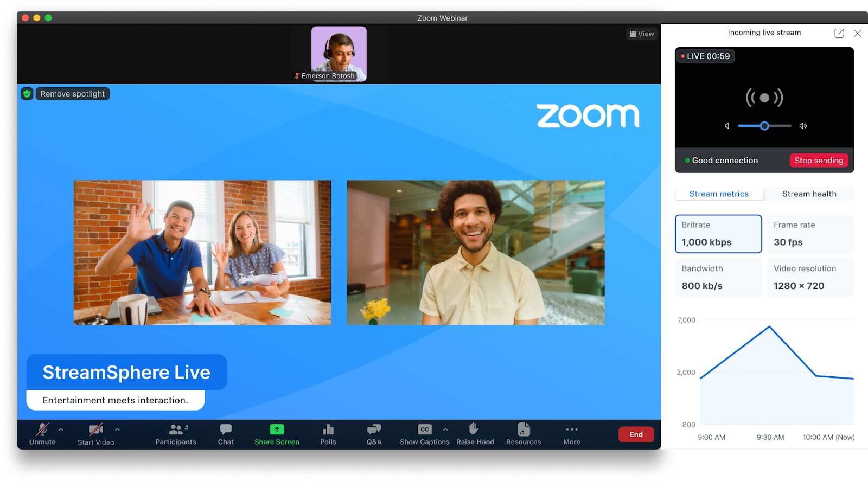Select the Video resolution 1280 × 720 card
Screen dimensions: 868x481
pyautogui.click(x=810, y=278)
